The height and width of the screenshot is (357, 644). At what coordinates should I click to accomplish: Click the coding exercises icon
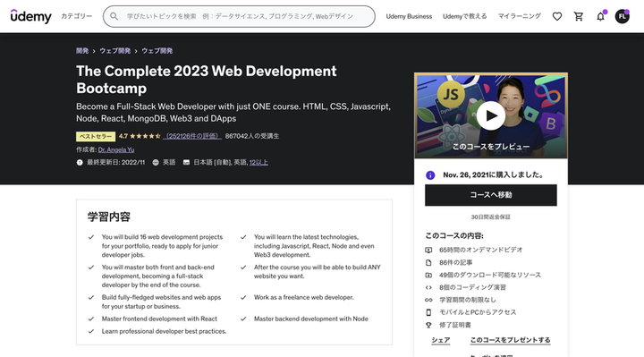(428, 287)
